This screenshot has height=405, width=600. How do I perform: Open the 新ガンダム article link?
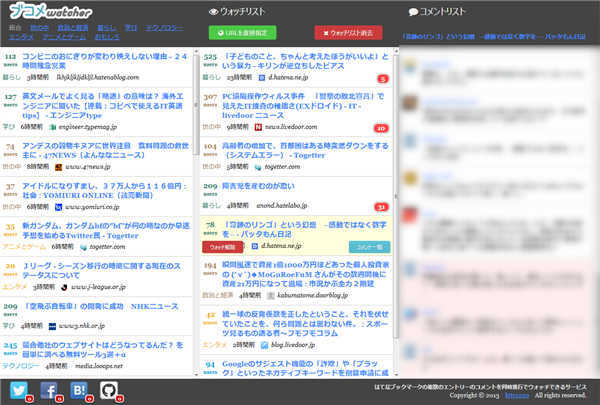pyautogui.click(x=106, y=231)
